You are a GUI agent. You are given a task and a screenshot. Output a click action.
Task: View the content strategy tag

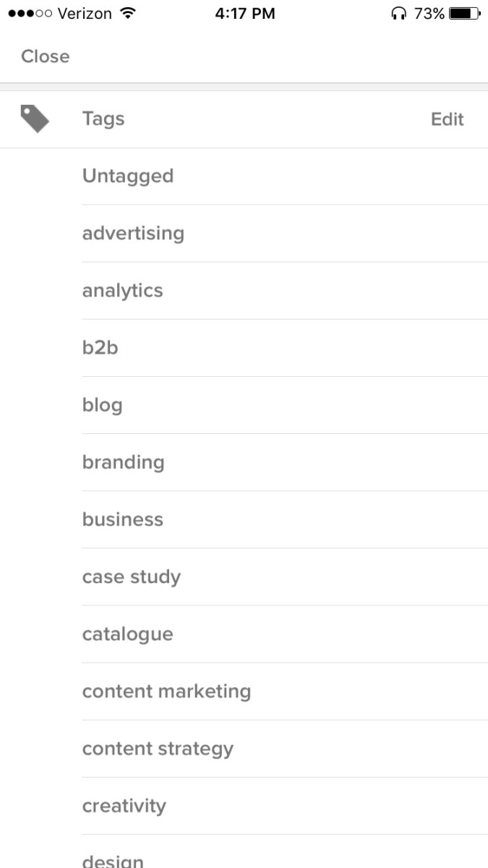158,748
